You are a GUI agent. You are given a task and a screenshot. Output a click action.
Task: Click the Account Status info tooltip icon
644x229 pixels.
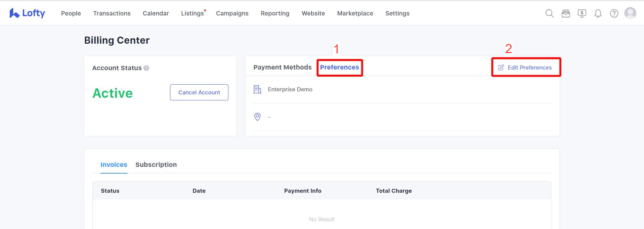146,68
